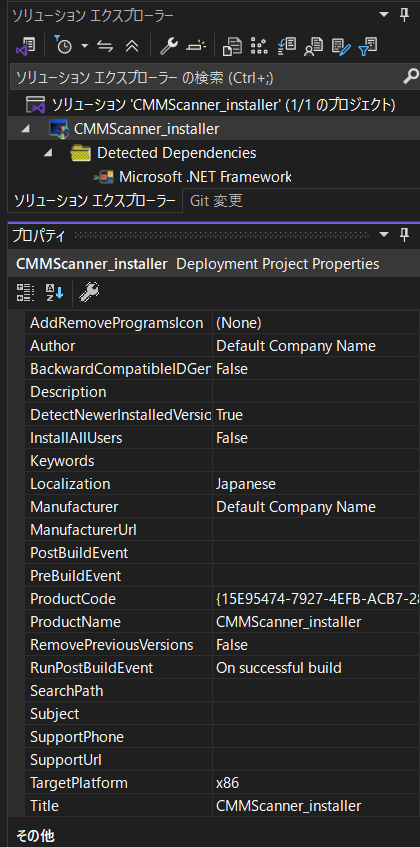The image size is (420, 847).
Task: Select the RemovePreviousVersions False value
Action: pos(232,645)
